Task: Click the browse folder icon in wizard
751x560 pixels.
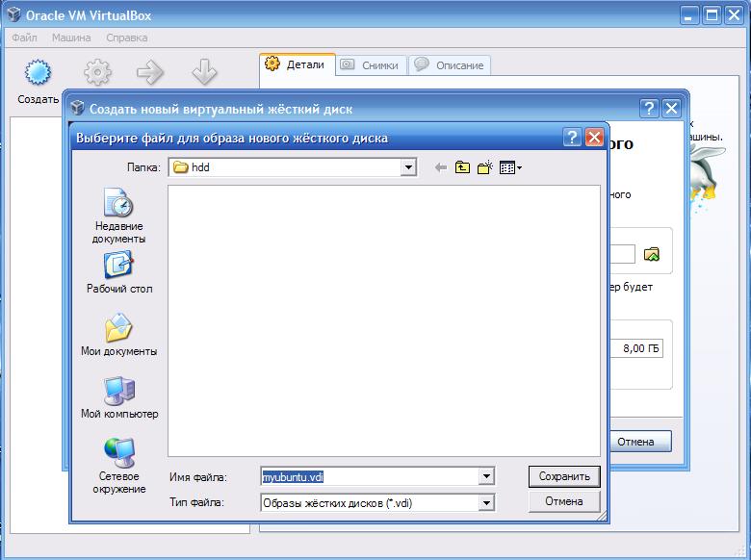Action: click(x=652, y=254)
